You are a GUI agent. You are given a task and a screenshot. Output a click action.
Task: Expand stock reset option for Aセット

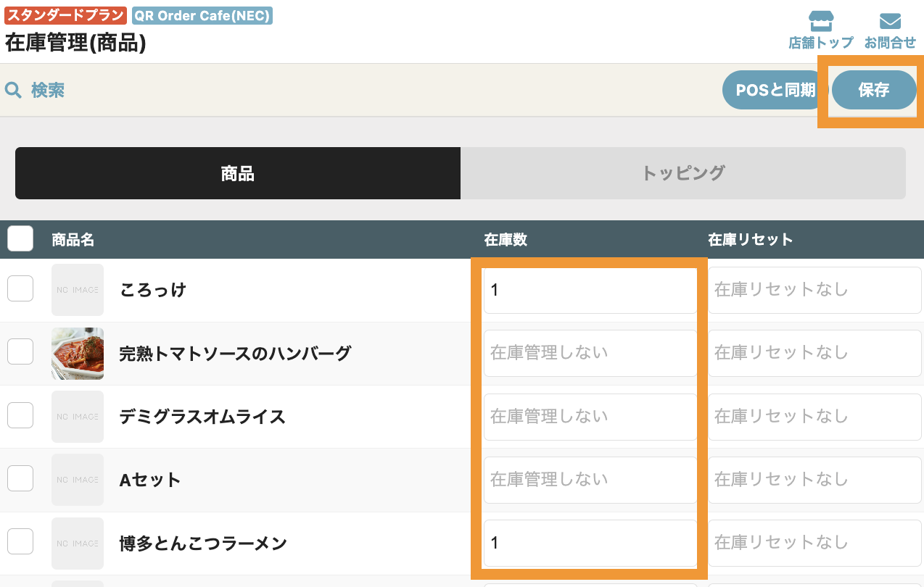point(814,479)
